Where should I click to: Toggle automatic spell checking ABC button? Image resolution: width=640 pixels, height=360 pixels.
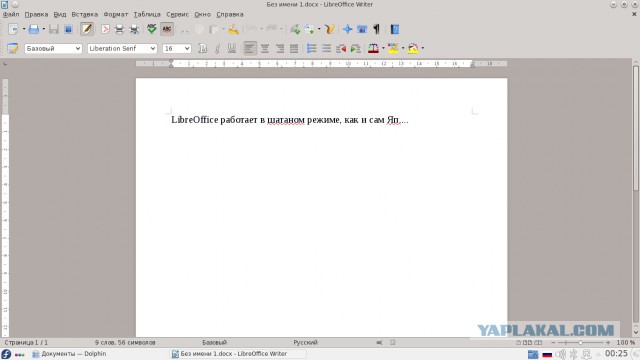[167, 29]
